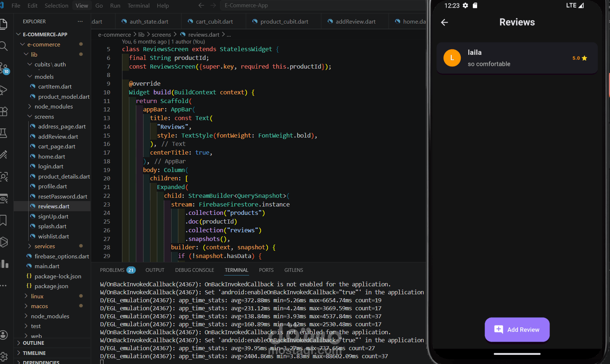Switch to the GITLENS panel tab
The image size is (610, 364).
tap(294, 270)
